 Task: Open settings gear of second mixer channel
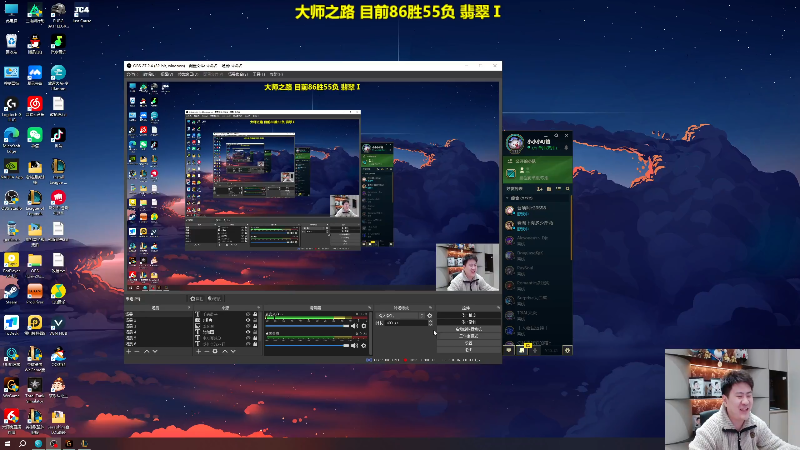pos(364,345)
